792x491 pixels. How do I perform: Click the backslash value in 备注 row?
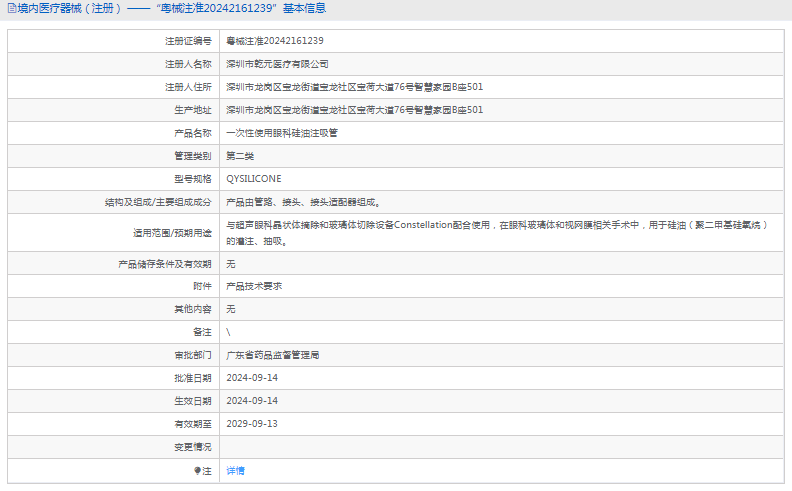[228, 332]
